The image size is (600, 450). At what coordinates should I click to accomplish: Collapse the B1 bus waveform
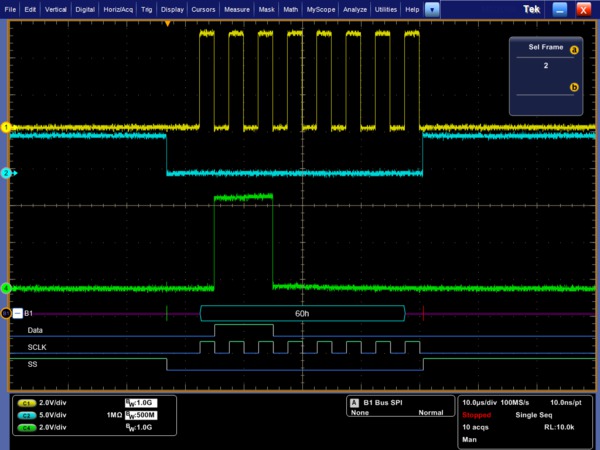[x=17, y=313]
